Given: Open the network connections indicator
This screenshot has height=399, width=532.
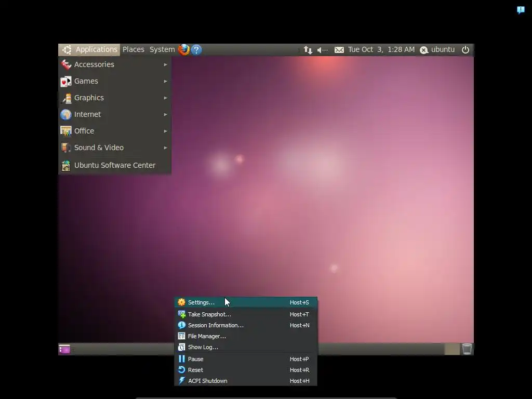Looking at the screenshot, I should [x=308, y=50].
